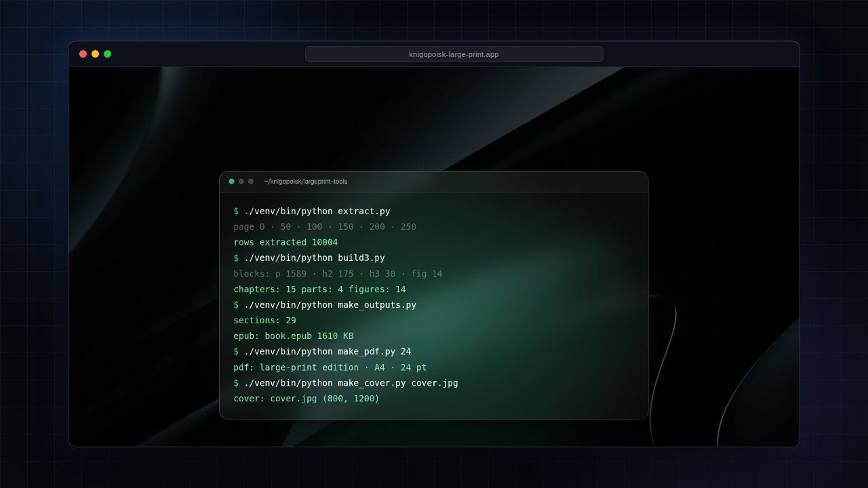Image resolution: width=868 pixels, height=488 pixels.
Task: Select the 'make_outputs.py' command line
Action: (325, 305)
